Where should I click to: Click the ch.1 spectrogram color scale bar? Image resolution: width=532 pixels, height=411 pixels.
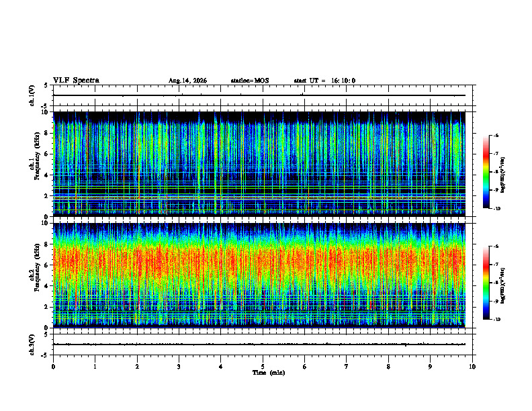click(x=486, y=172)
